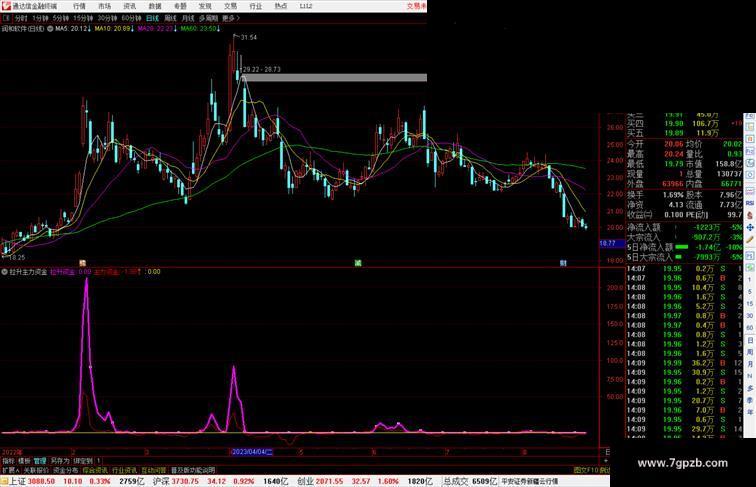Open the 交易 menu

point(230,6)
